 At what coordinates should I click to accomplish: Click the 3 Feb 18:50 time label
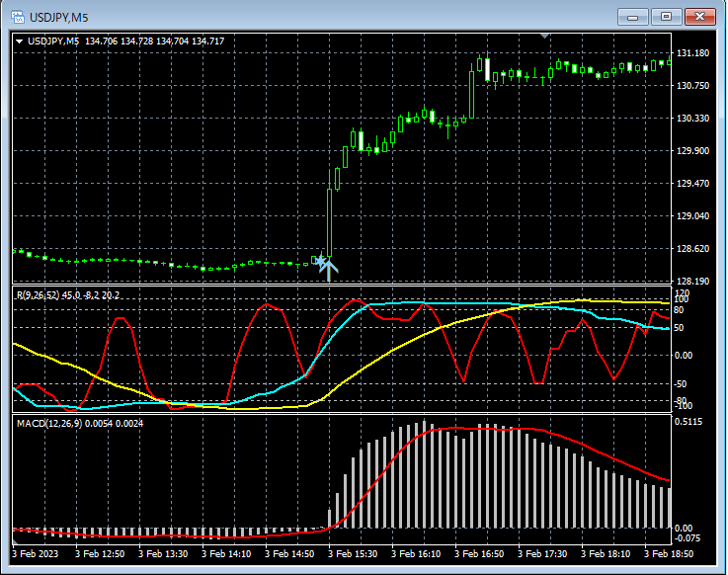tap(669, 554)
